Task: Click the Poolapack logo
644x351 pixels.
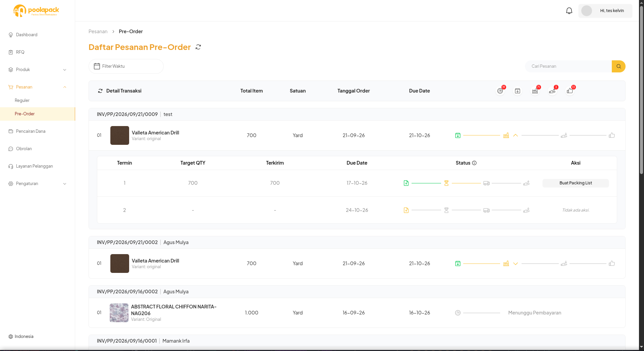Action: [36, 11]
